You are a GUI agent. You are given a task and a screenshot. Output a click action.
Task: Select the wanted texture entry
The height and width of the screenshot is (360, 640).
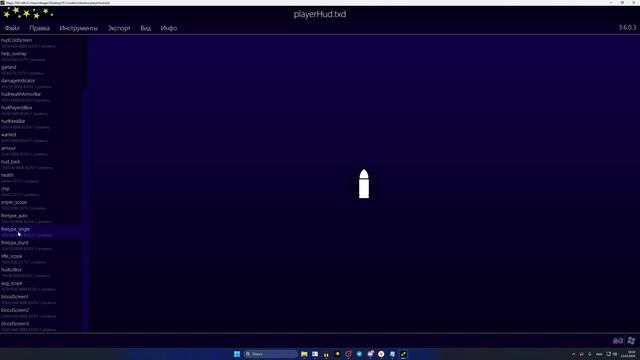pyautogui.click(x=41, y=137)
